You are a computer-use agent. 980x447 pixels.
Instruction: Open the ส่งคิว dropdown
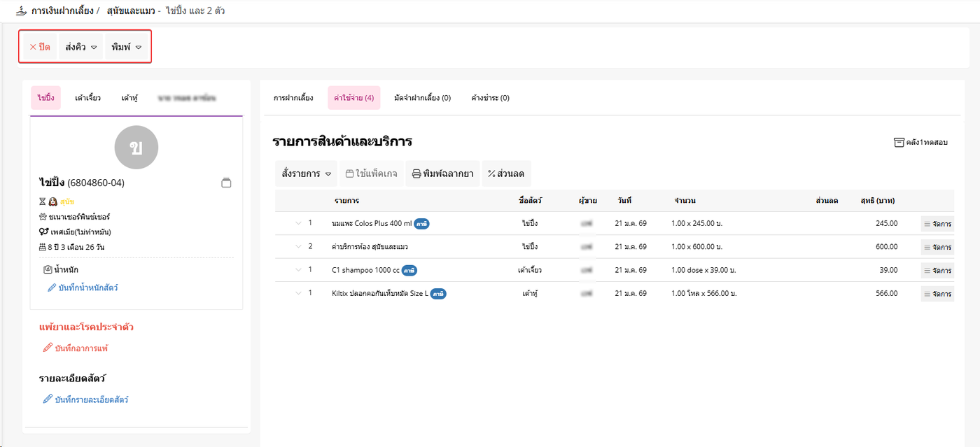pos(80,47)
